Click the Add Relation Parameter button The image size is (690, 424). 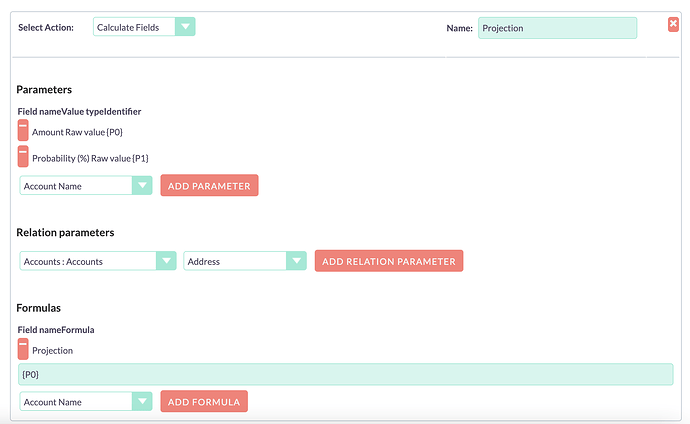(x=389, y=261)
